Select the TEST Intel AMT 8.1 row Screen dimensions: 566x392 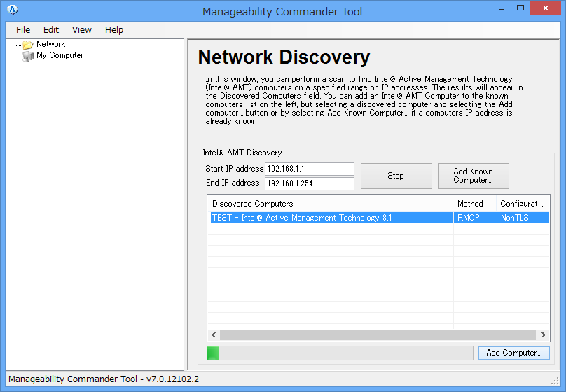[x=380, y=218]
